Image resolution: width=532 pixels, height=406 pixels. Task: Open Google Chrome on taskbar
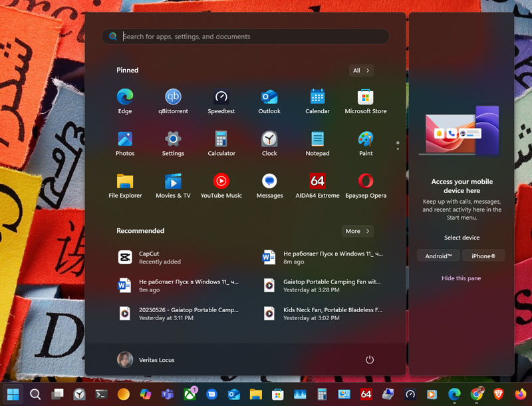pos(476,395)
